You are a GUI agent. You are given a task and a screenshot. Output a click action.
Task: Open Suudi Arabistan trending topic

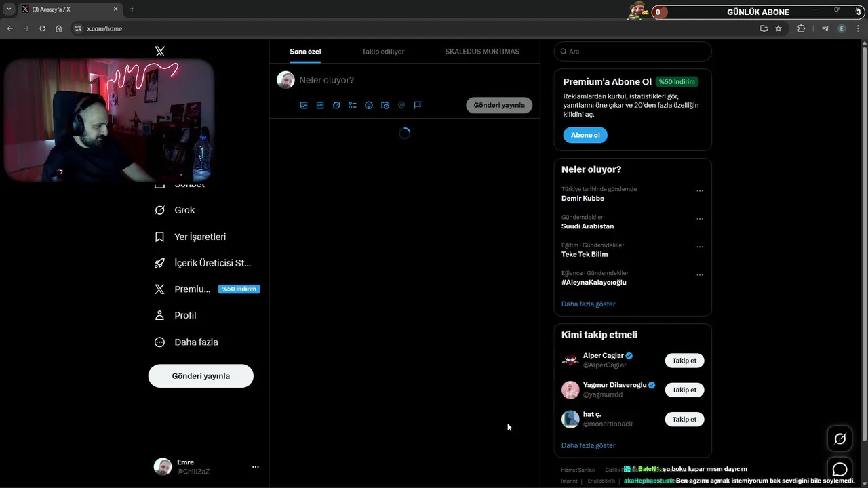[x=587, y=226]
